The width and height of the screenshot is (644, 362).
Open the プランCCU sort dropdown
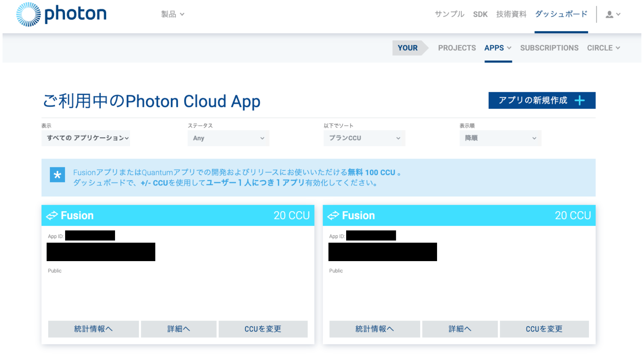click(364, 138)
